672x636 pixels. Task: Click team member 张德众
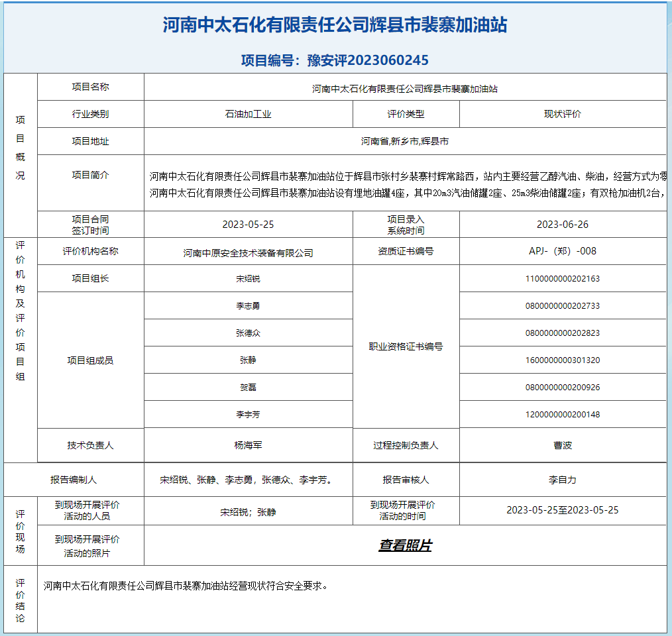tap(248, 333)
